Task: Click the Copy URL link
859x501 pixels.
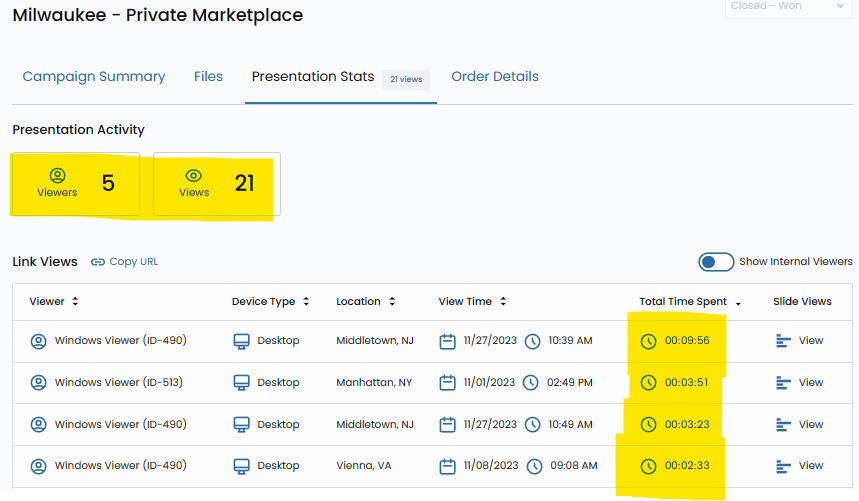Action: tap(133, 262)
